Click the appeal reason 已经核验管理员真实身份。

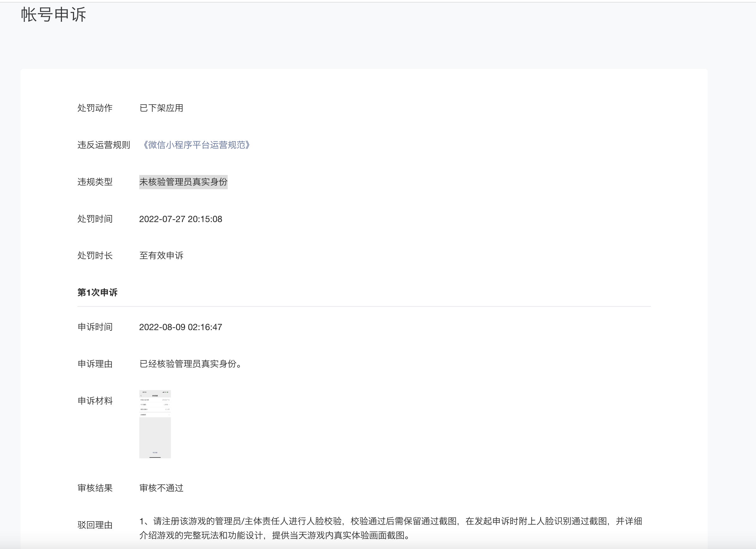click(190, 364)
